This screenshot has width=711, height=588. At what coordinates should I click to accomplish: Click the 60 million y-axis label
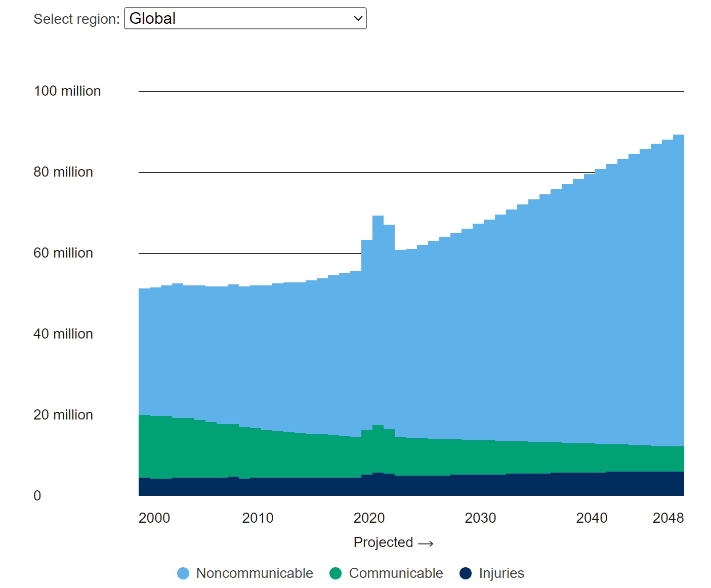[63, 253]
